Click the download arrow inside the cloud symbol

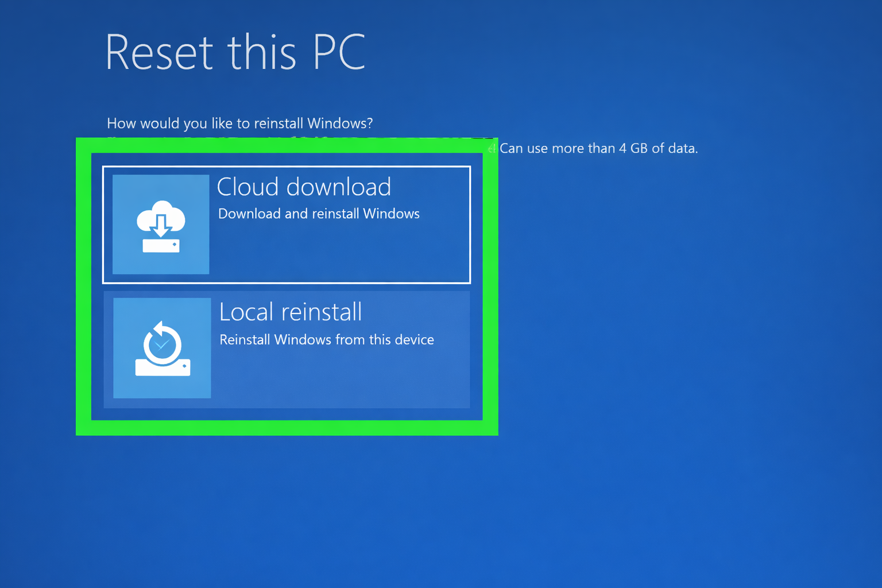click(161, 226)
